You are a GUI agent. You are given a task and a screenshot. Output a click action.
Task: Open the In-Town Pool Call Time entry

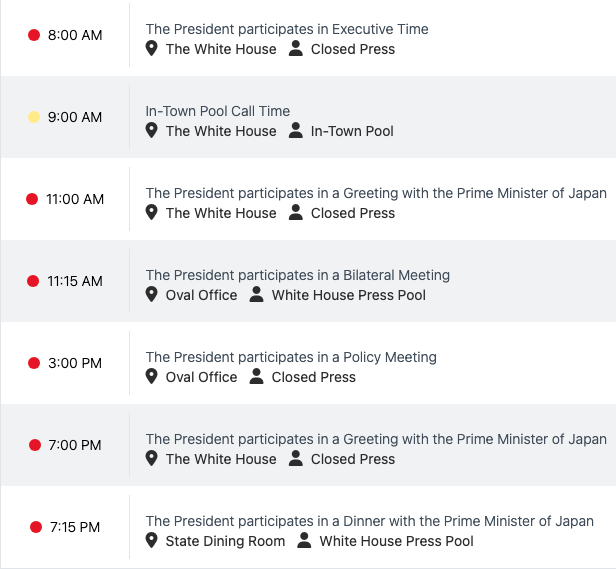point(218,111)
